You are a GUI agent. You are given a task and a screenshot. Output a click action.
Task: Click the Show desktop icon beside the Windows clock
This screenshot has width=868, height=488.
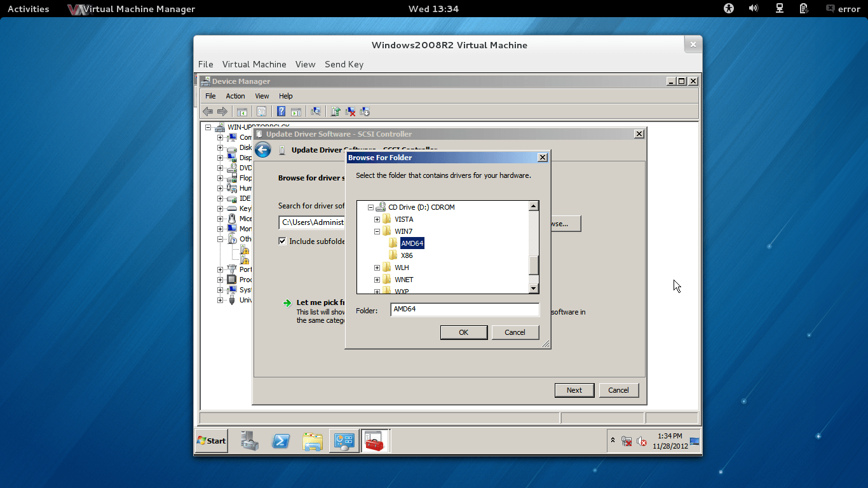pos(695,441)
